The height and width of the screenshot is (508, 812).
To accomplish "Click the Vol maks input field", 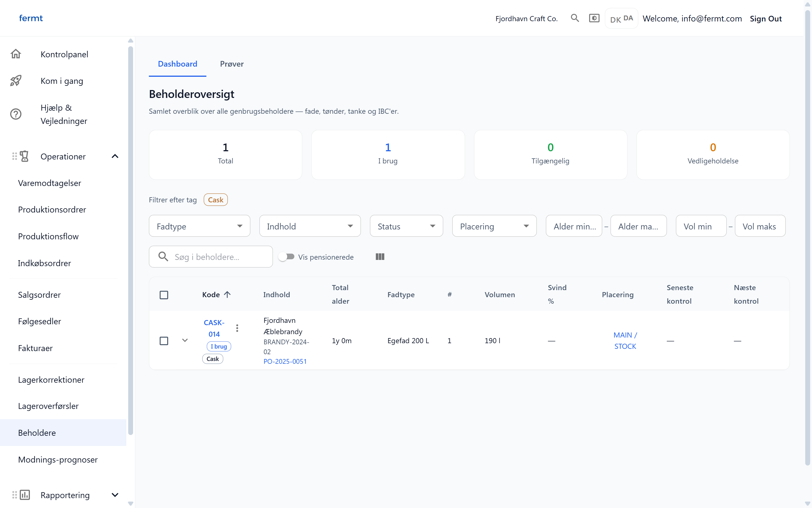I will point(760,226).
